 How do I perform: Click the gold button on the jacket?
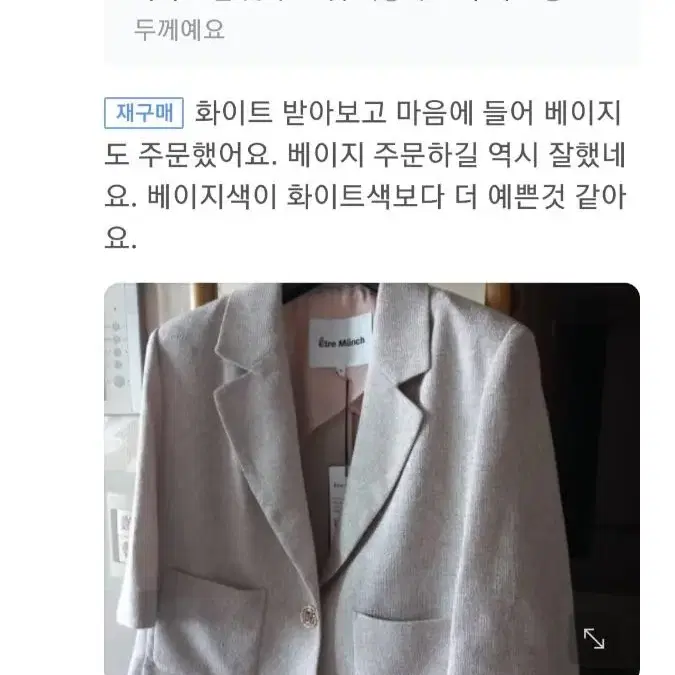point(309,618)
